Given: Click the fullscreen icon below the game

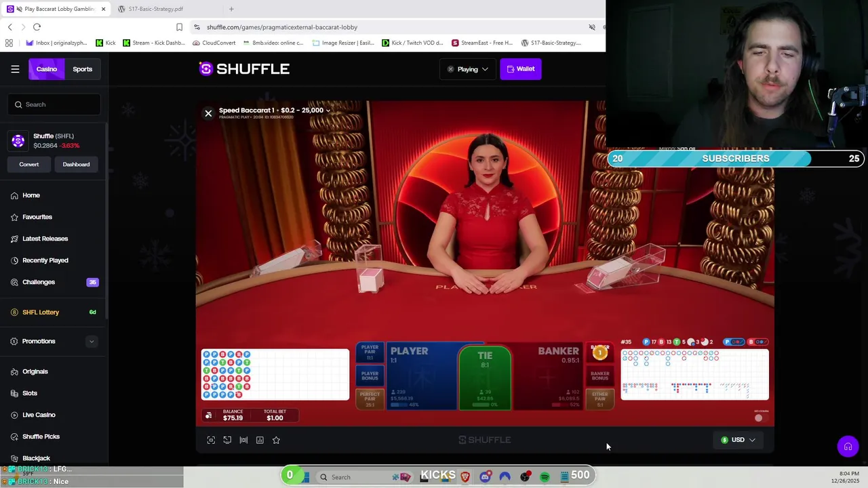Looking at the screenshot, I should (x=211, y=440).
